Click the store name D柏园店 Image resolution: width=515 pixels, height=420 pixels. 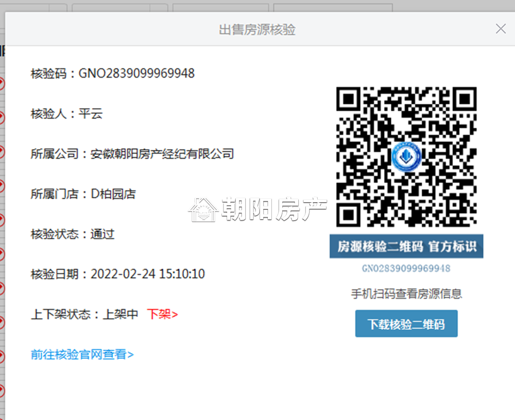click(113, 194)
